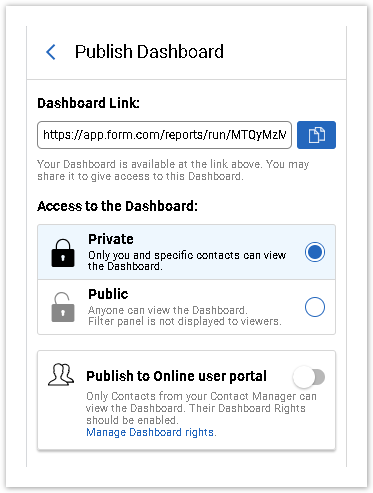Click the Publish to Online user portal heading
Viewport: 373px width, 493px height.
click(x=176, y=376)
